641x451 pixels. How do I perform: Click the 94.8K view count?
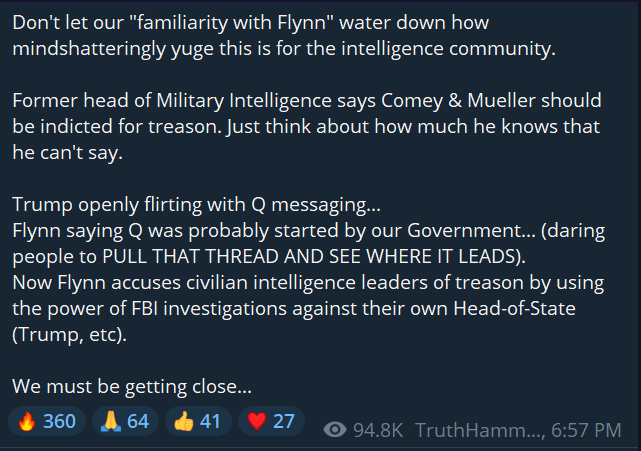click(x=378, y=430)
